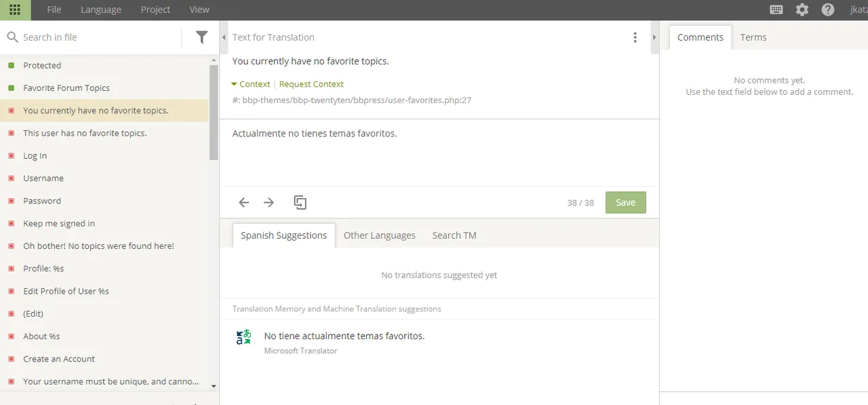The image size is (868, 405).
Task: Open the three-dot options menu
Action: coord(635,37)
